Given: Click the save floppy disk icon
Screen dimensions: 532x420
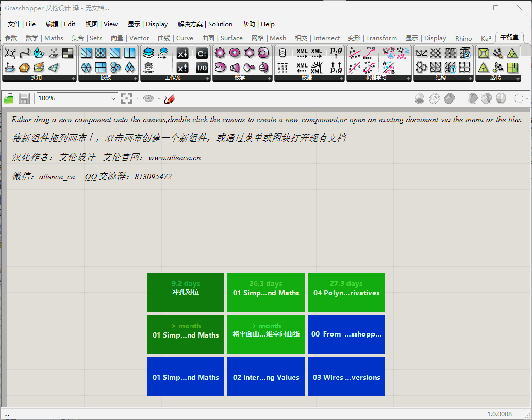Looking at the screenshot, I should pos(24,99).
